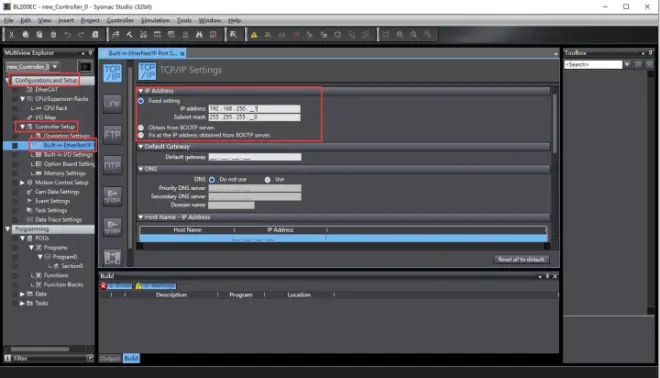Screen dimensions: 660x378
Task: Open the Simulation menu
Action: pos(155,20)
